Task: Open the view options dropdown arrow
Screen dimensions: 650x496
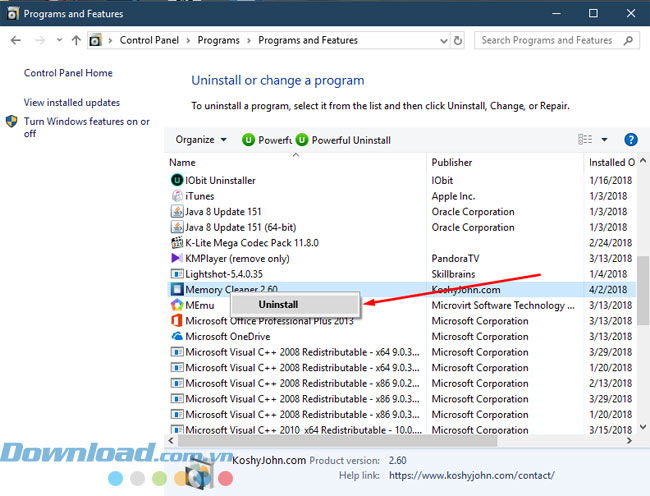Action: (604, 140)
